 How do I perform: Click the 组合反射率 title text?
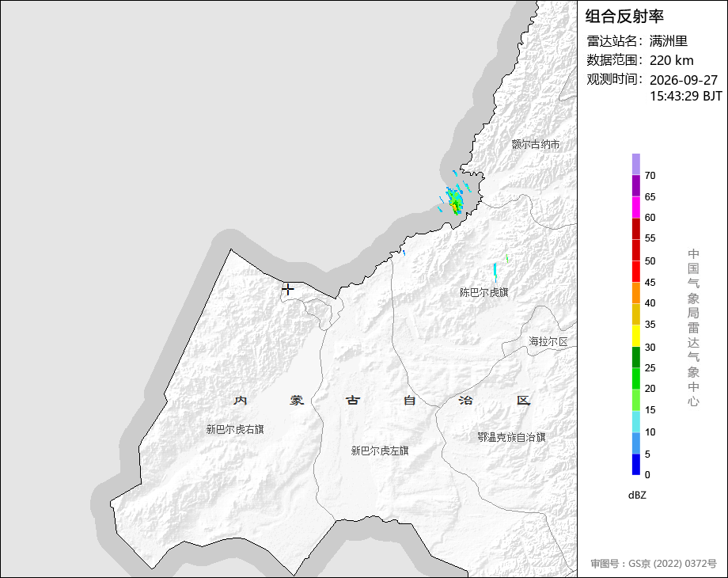click(624, 17)
